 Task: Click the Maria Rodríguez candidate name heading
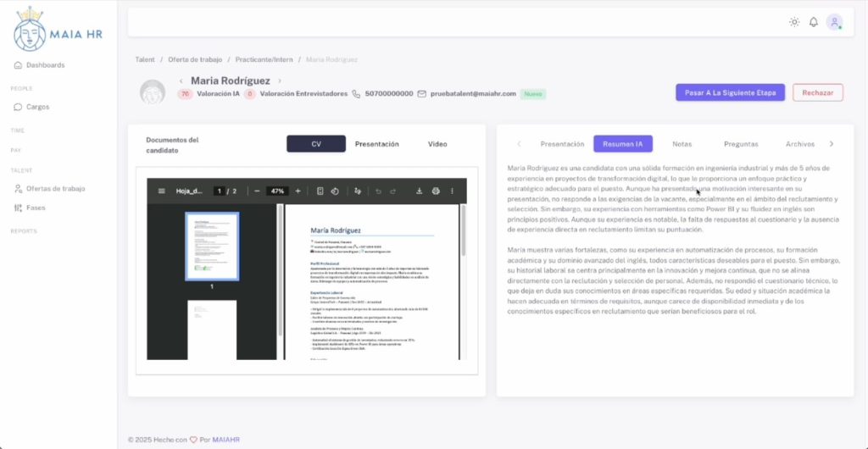231,81
